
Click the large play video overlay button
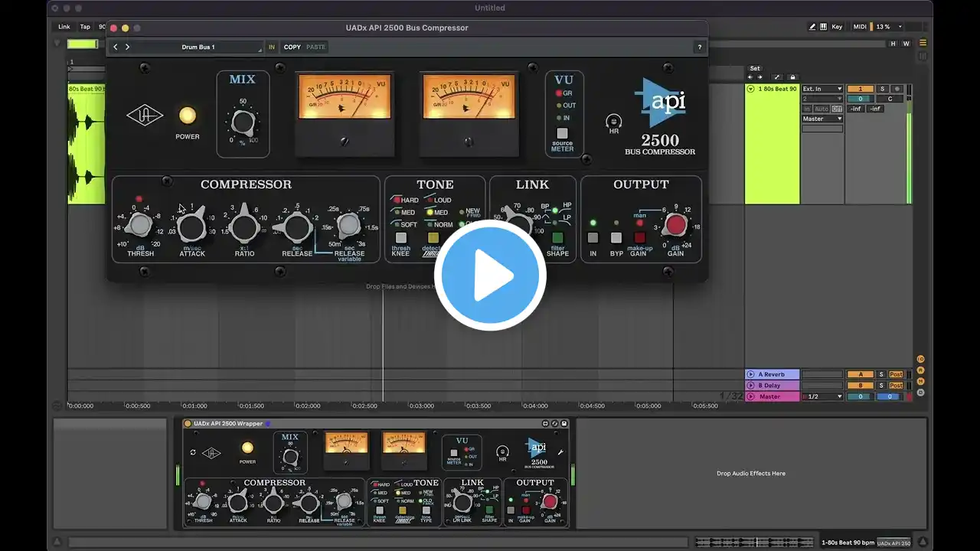coord(490,275)
